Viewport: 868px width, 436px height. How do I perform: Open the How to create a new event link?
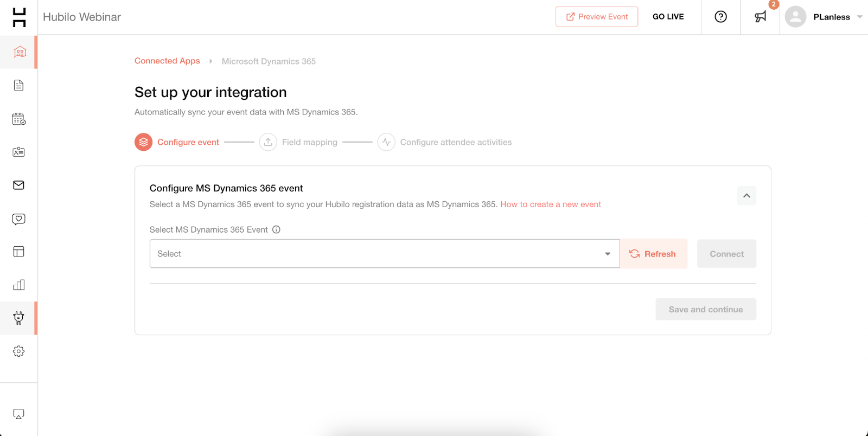[551, 204]
